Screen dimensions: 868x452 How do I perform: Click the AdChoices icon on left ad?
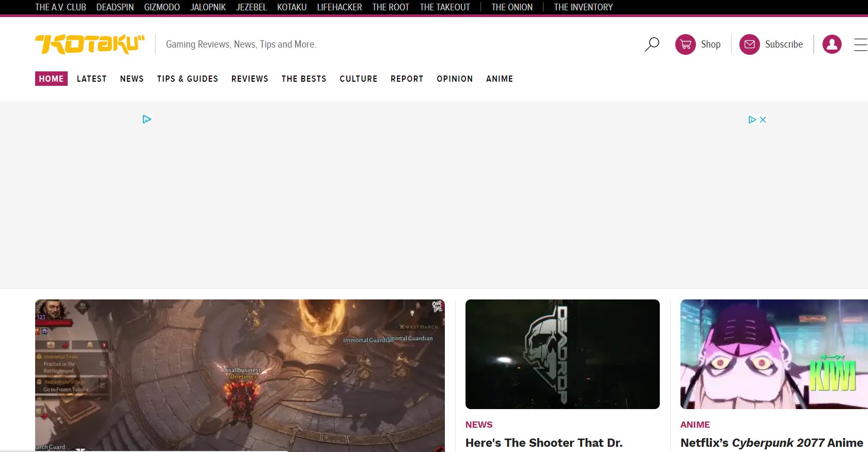pyautogui.click(x=147, y=119)
